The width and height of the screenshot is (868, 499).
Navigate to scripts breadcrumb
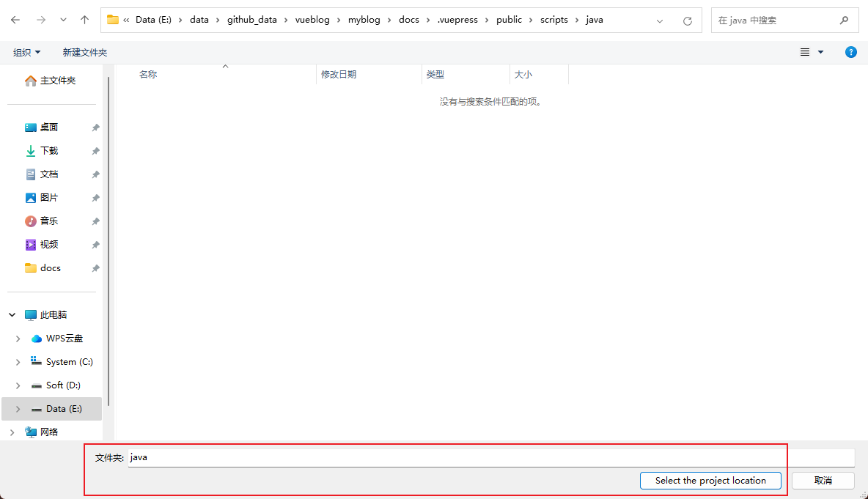coord(554,20)
